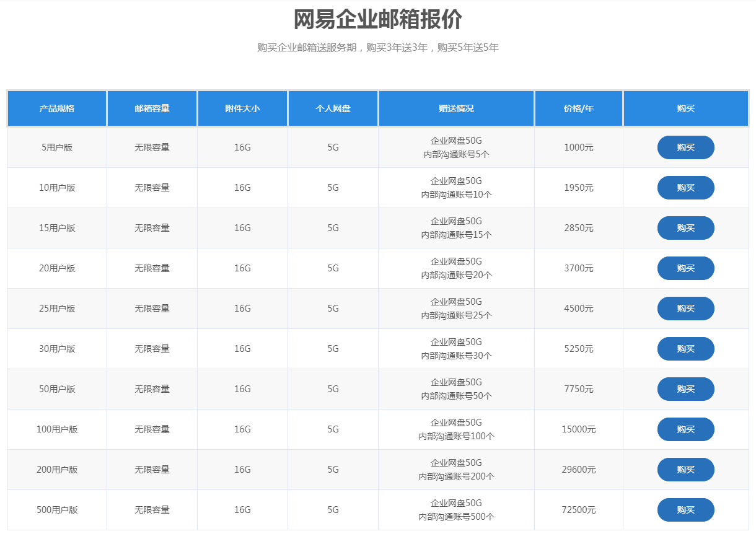Click the 1000元 price cell
This screenshot has width=756, height=539.
tap(579, 147)
